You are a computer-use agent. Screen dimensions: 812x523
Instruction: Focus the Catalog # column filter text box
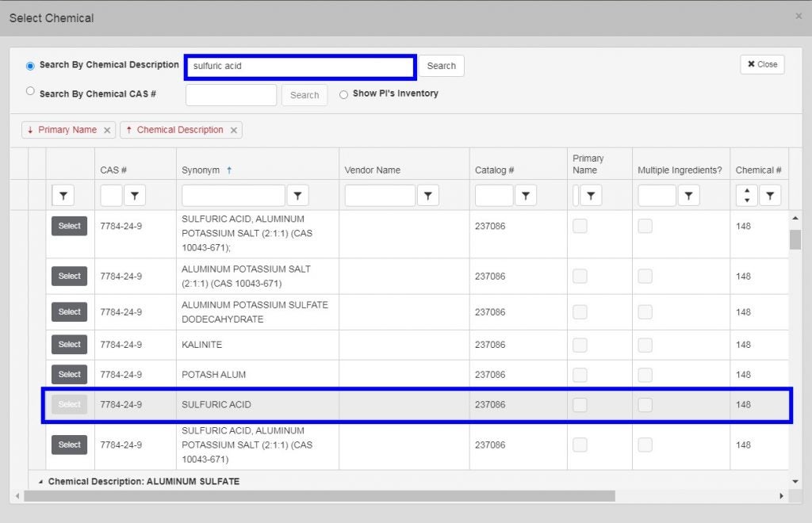tap(494, 196)
